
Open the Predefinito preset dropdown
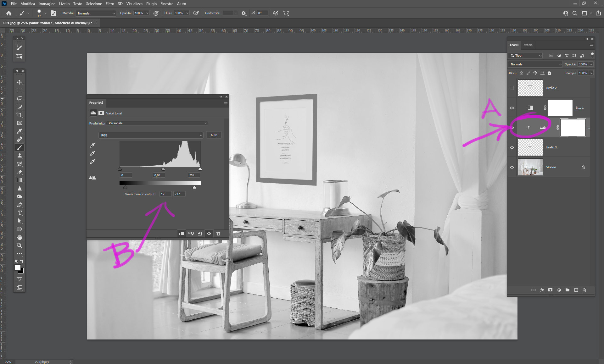157,123
